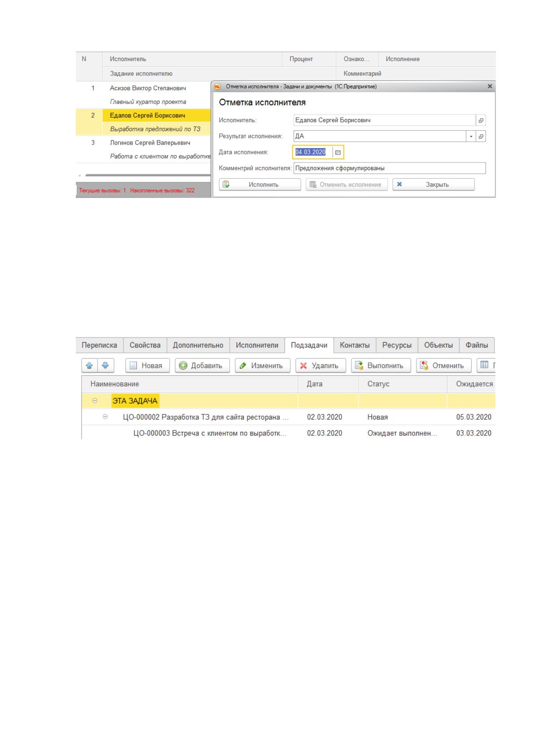Screen dimensions: 534x756
Task: Open the Файлы tab
Action: pos(477,345)
